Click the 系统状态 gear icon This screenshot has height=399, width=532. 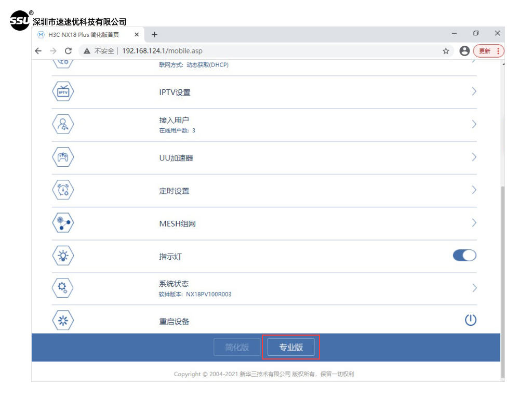(x=63, y=288)
